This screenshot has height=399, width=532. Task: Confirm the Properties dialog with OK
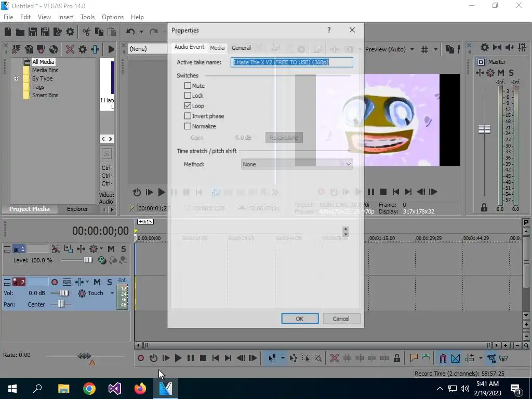point(300,318)
